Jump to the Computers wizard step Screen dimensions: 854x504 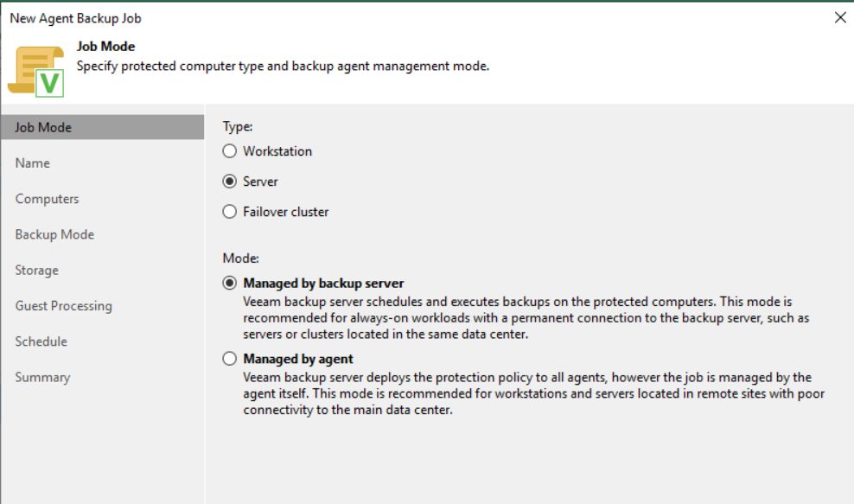point(47,199)
